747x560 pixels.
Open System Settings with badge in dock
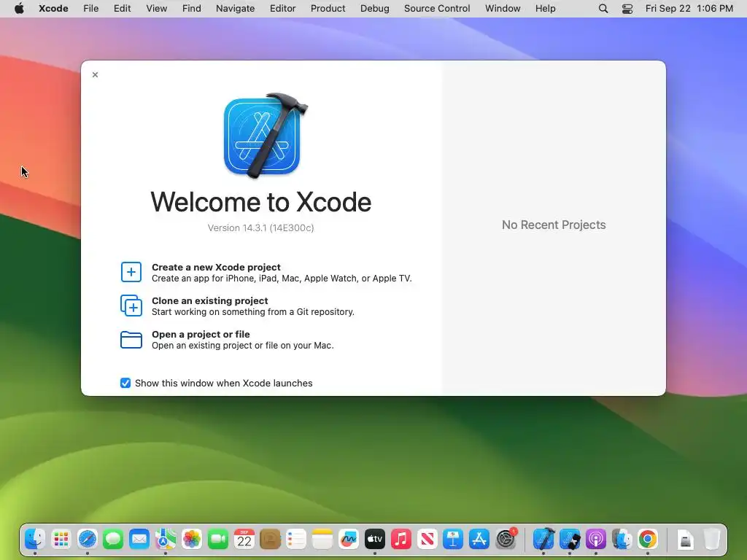pyautogui.click(x=506, y=539)
